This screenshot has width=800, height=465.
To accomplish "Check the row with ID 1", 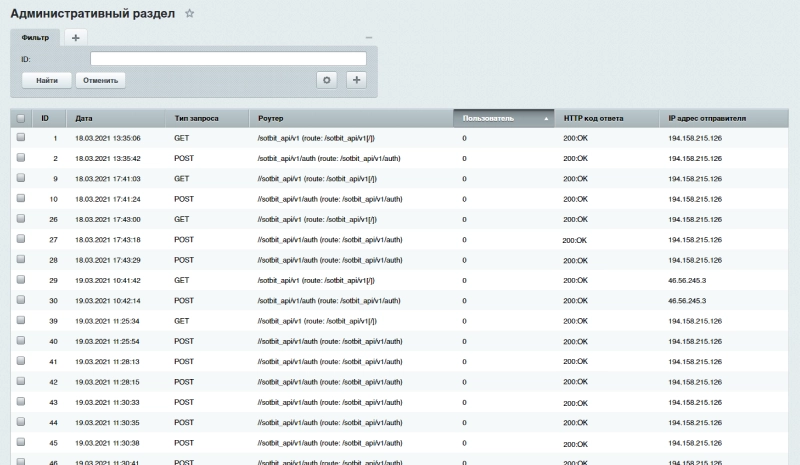I will 21,138.
